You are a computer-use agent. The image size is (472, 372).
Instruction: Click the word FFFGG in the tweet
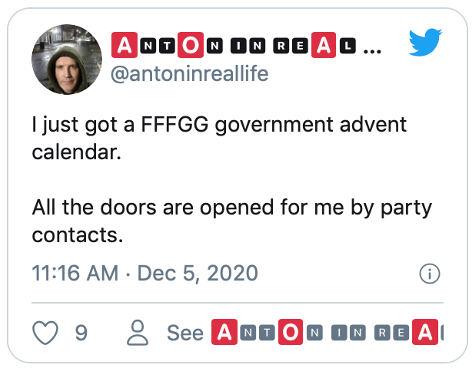pos(175,124)
